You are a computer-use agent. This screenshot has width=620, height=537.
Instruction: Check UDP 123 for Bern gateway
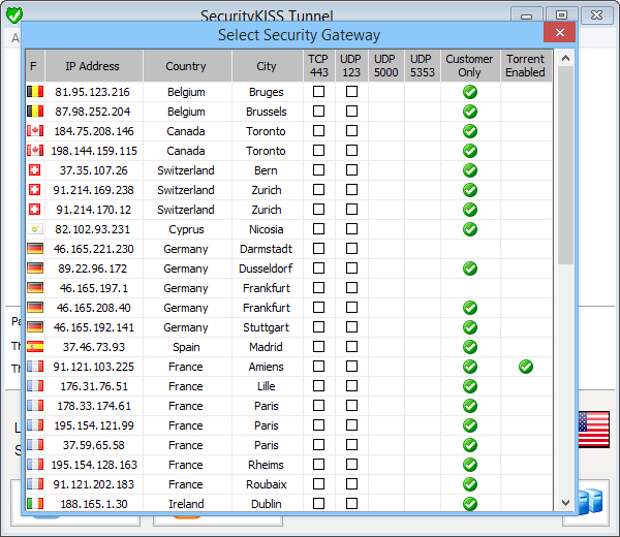pos(352,170)
